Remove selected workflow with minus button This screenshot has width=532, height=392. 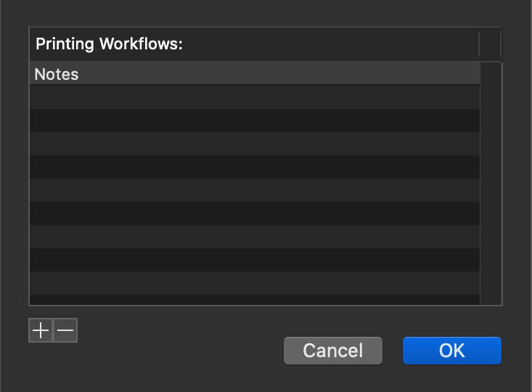65,330
